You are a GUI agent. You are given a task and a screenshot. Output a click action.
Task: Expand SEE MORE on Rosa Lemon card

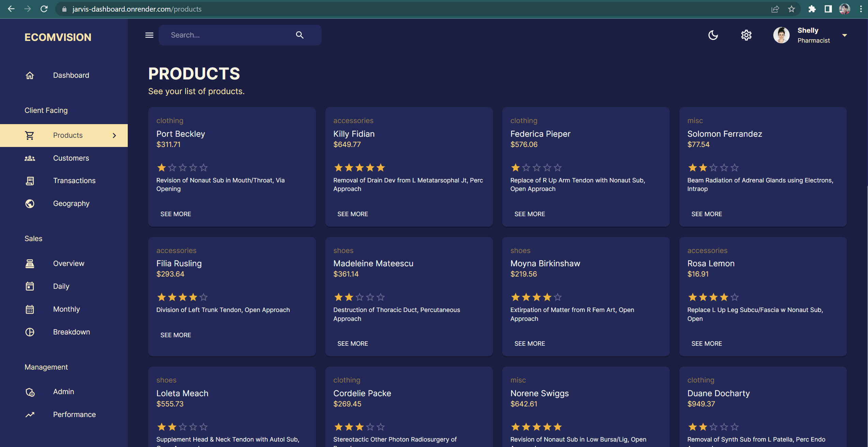tap(707, 344)
